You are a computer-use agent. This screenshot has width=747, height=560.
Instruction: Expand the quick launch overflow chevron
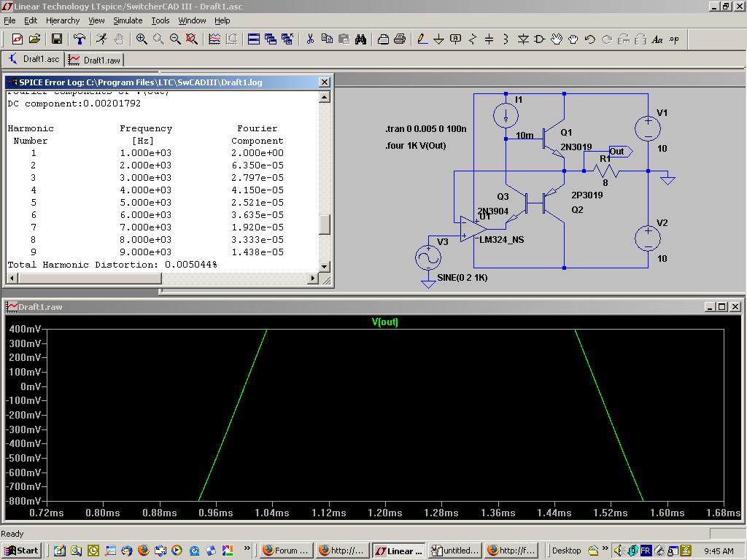247,549
